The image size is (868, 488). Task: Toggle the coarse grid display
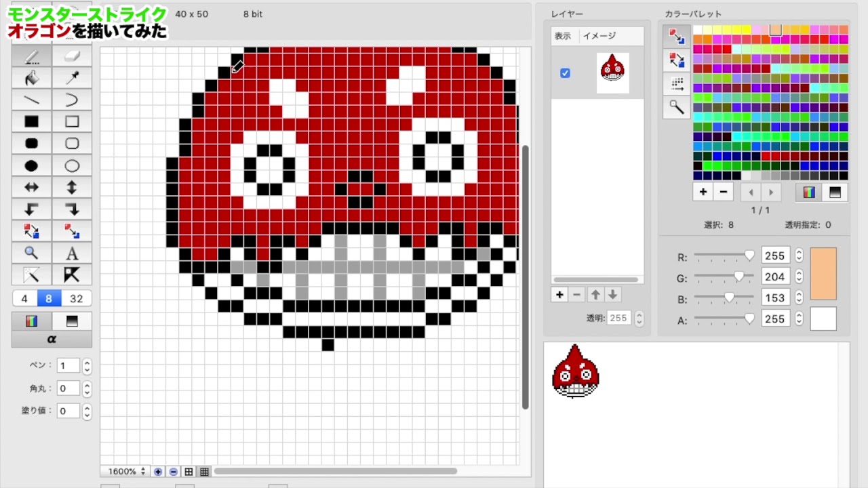pyautogui.click(x=189, y=472)
